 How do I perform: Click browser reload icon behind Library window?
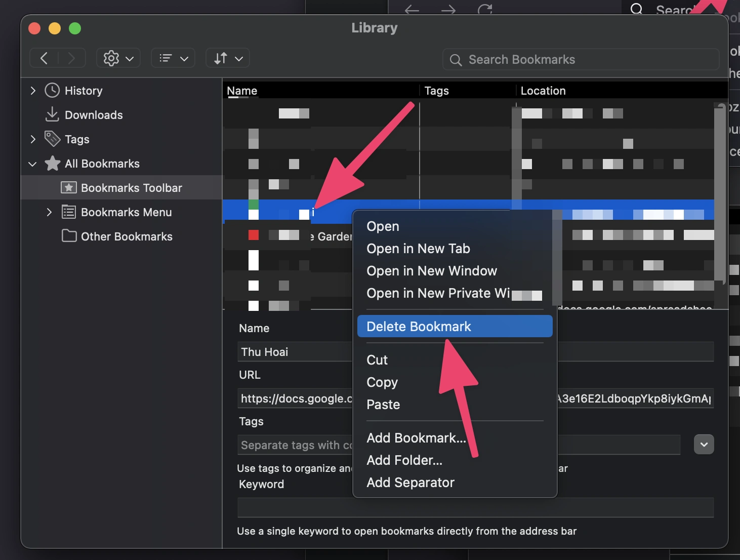coord(485,9)
